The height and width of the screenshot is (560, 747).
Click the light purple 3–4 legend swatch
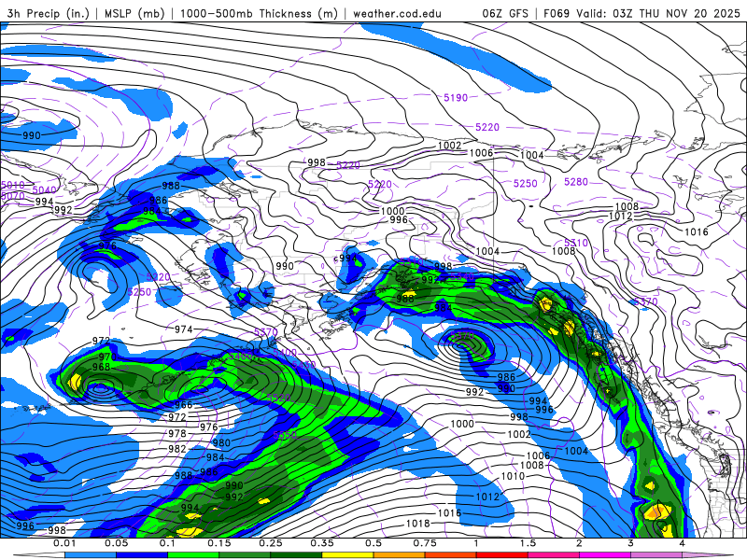656,555
